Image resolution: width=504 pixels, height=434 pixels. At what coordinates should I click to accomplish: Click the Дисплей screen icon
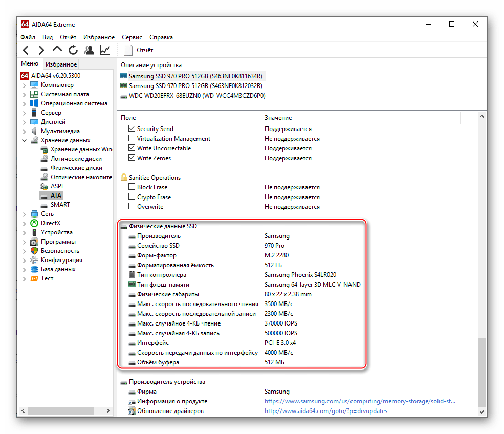(34, 122)
